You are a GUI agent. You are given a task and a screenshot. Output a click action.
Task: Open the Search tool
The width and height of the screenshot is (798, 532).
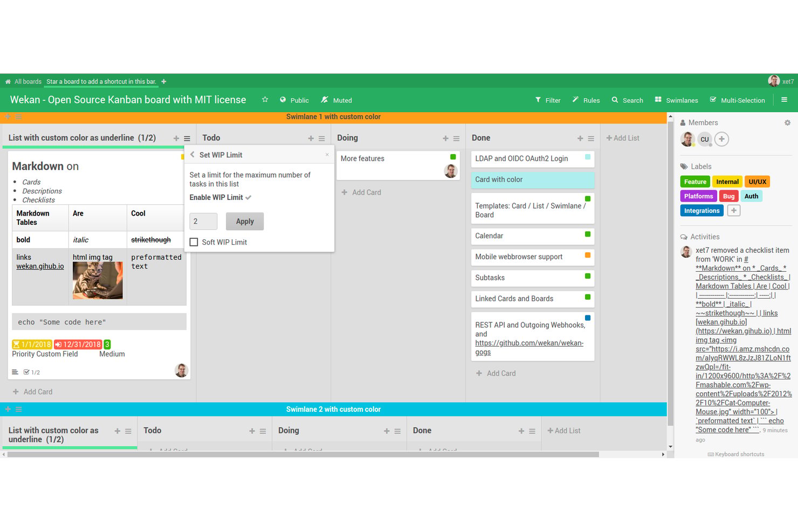[x=628, y=100]
